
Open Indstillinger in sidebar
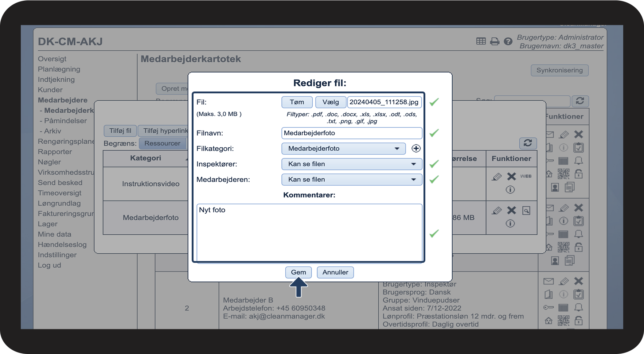57,255
